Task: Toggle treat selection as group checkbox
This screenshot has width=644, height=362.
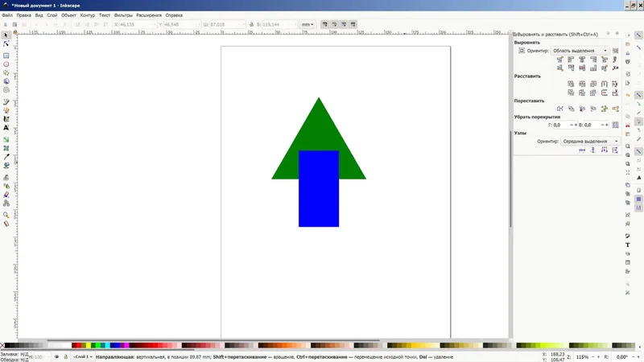Action: [x=615, y=51]
